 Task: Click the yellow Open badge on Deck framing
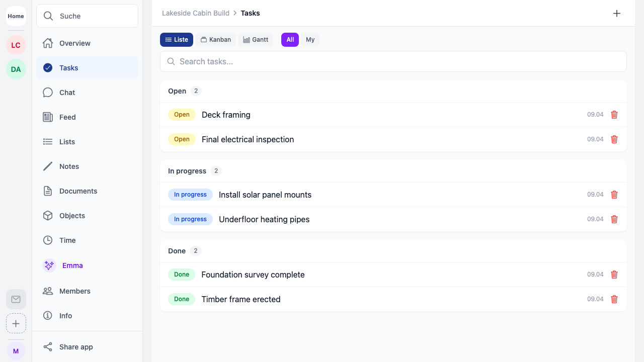point(182,115)
